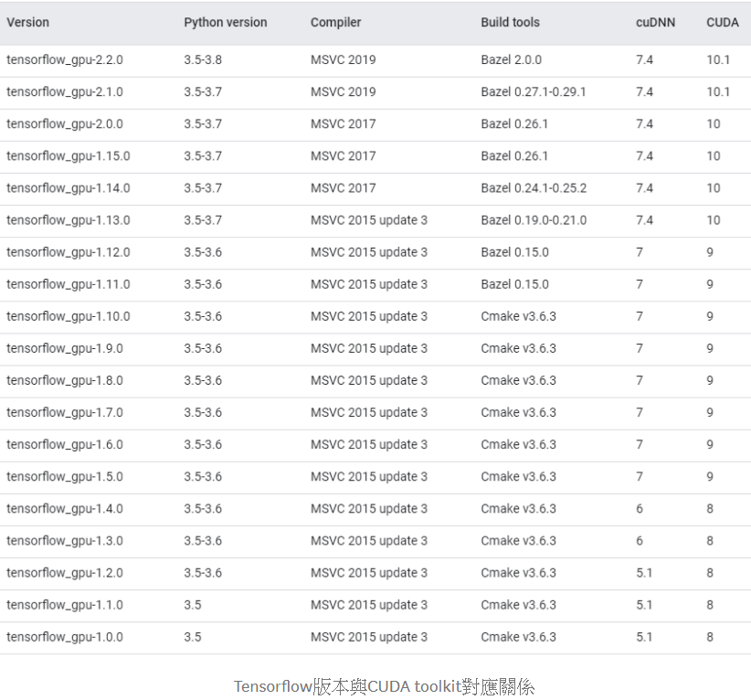Click cuDNN 5.1 in tensorflow_gpu-1.0.0 row

(x=644, y=637)
